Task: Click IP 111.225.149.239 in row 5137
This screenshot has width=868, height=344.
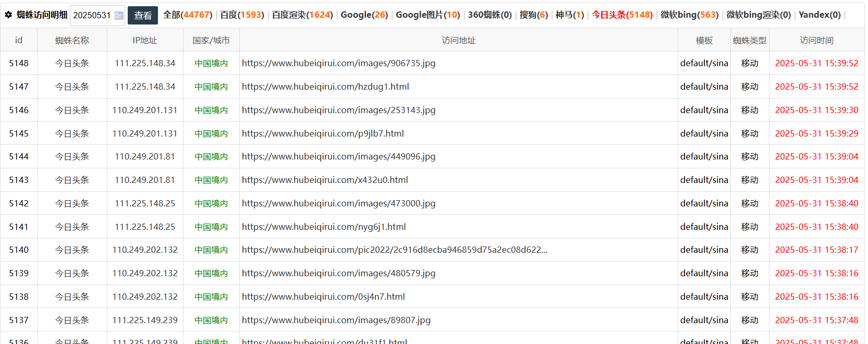Action: (x=145, y=320)
